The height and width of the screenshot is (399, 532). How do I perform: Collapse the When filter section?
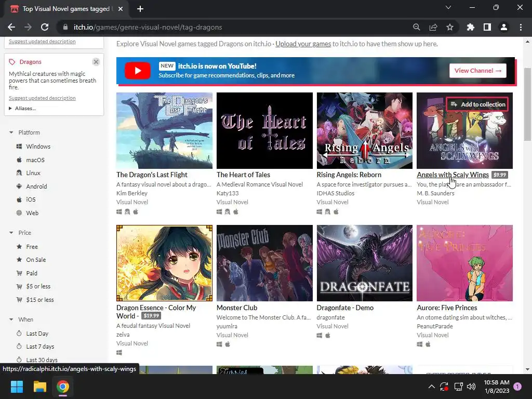click(x=11, y=320)
